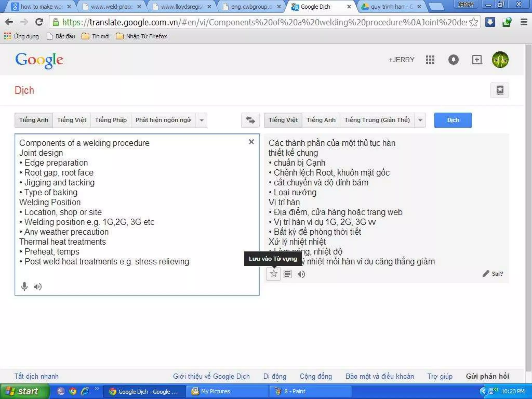Open Google notifications bell icon
This screenshot has width=532, height=399.
454,60
